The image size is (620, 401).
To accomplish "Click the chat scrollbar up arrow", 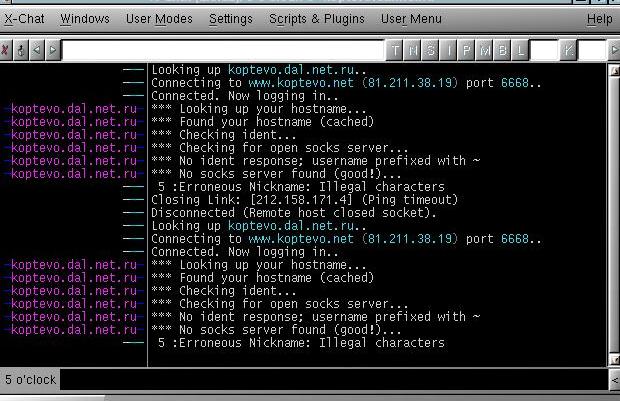I will pos(614,70).
